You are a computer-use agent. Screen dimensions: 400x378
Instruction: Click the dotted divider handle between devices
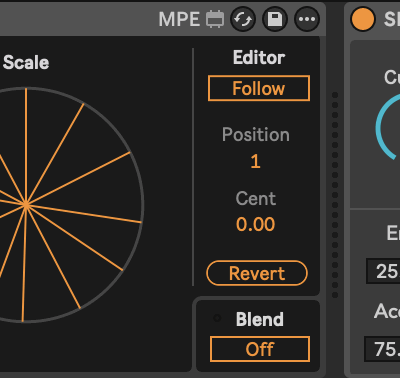[335, 195]
